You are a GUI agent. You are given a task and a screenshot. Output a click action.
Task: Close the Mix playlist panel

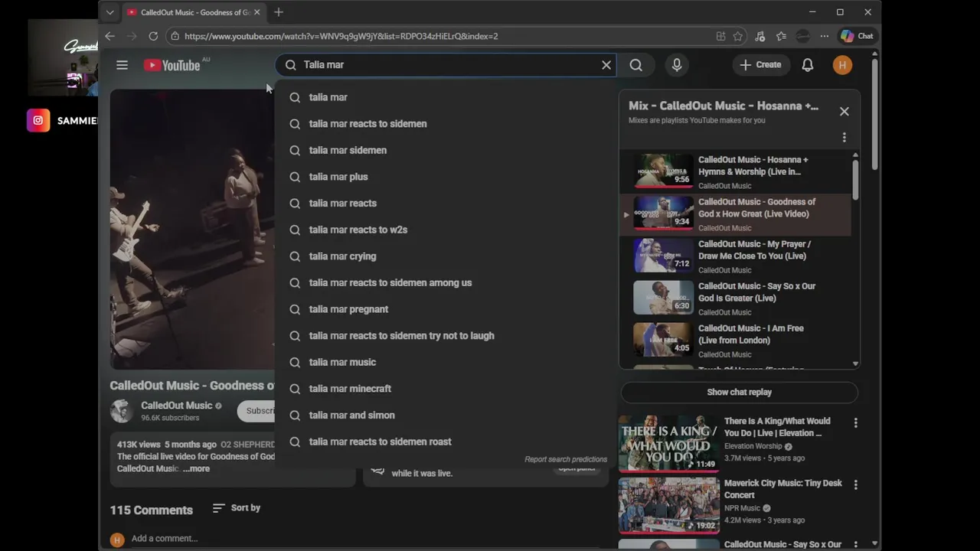[x=844, y=112]
